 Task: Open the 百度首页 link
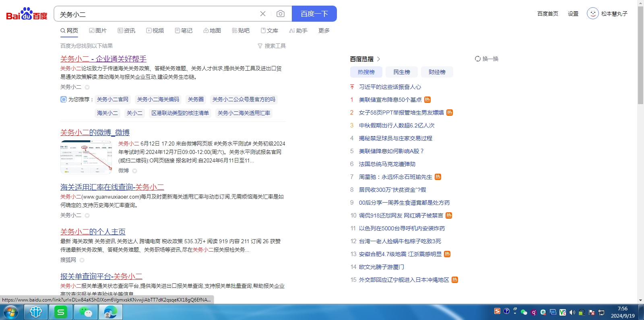click(548, 14)
